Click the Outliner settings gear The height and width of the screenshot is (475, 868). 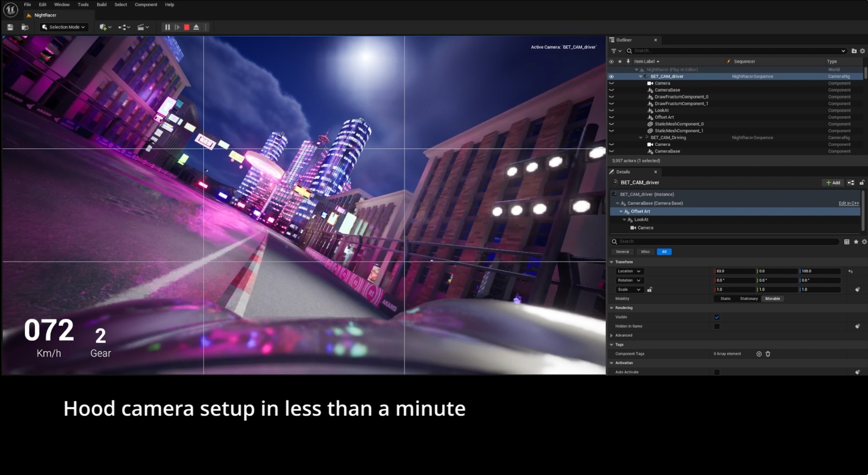click(x=862, y=51)
